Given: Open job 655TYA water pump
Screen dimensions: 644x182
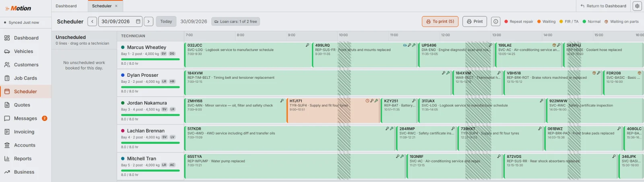Looking at the screenshot, I should [295, 166].
